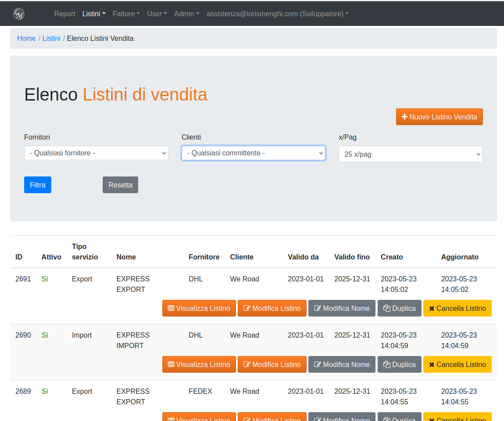504x421 pixels.
Task: Open the Clienti committente dropdown
Action: pos(254,153)
